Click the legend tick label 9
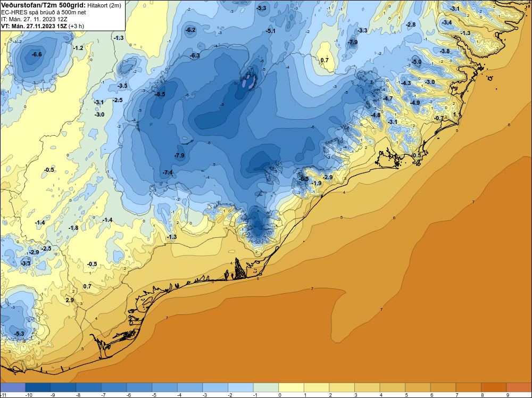The width and height of the screenshot is (532, 398). coord(508,395)
